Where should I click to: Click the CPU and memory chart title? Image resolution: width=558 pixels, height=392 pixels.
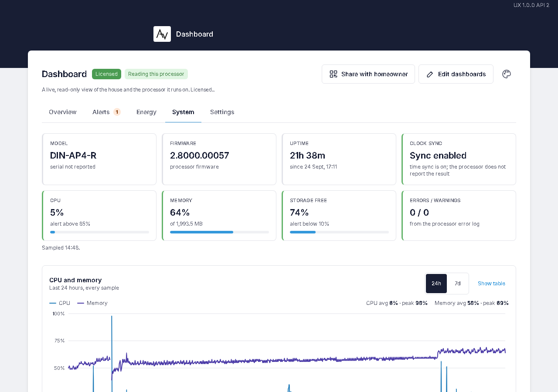[x=75, y=280]
